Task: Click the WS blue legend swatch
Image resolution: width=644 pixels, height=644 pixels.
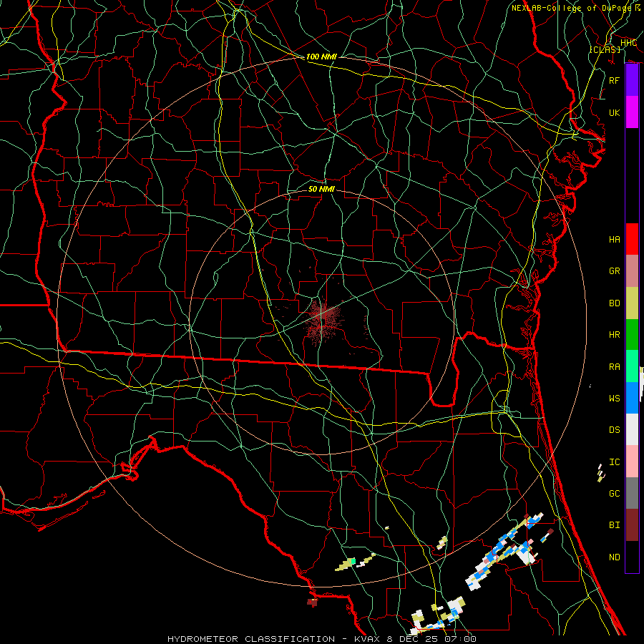Action: coord(632,398)
